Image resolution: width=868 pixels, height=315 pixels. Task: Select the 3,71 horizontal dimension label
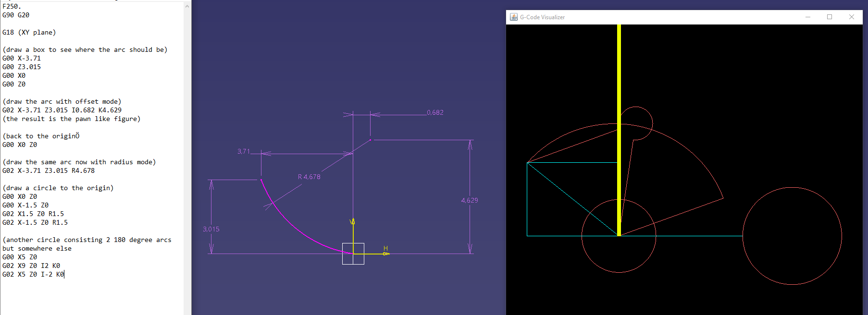coord(244,151)
